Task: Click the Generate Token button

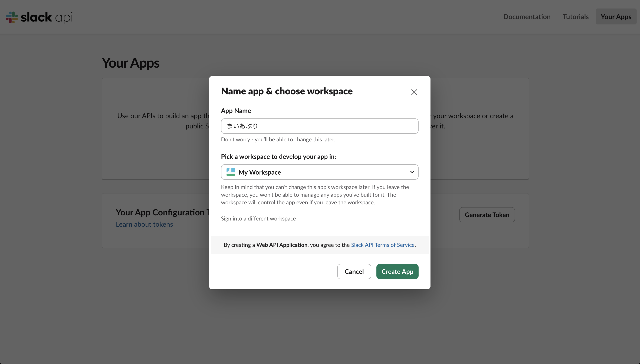Action: click(487, 215)
